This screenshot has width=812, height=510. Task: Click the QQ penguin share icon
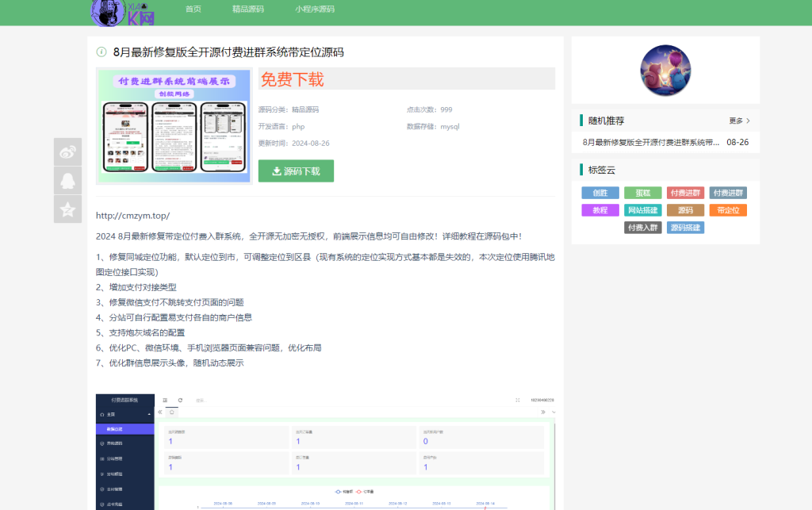tap(67, 180)
